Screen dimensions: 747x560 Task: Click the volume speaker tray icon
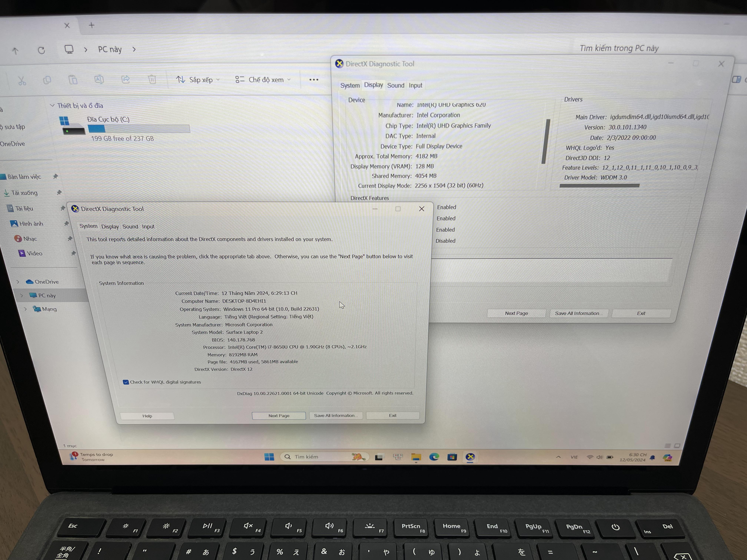click(x=599, y=457)
